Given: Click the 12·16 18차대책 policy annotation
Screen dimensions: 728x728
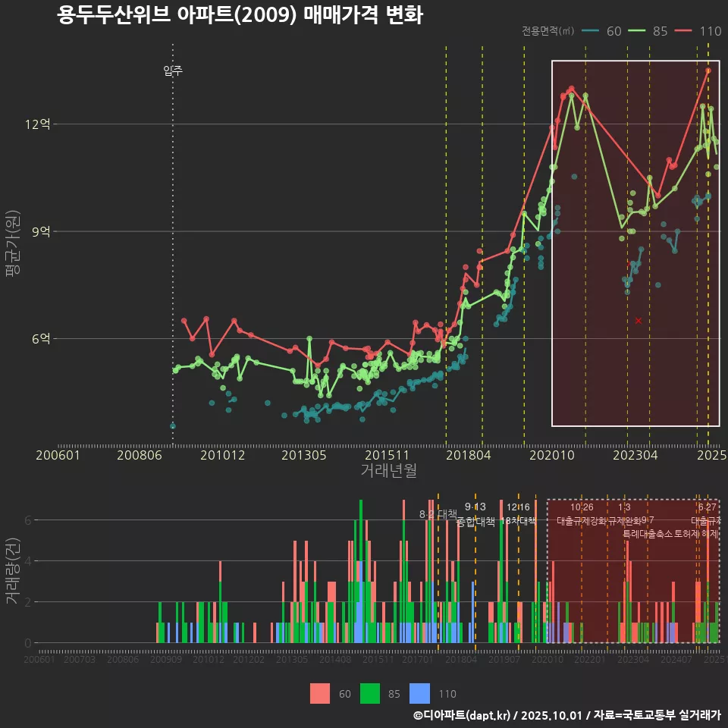Looking at the screenshot, I should (x=519, y=514).
